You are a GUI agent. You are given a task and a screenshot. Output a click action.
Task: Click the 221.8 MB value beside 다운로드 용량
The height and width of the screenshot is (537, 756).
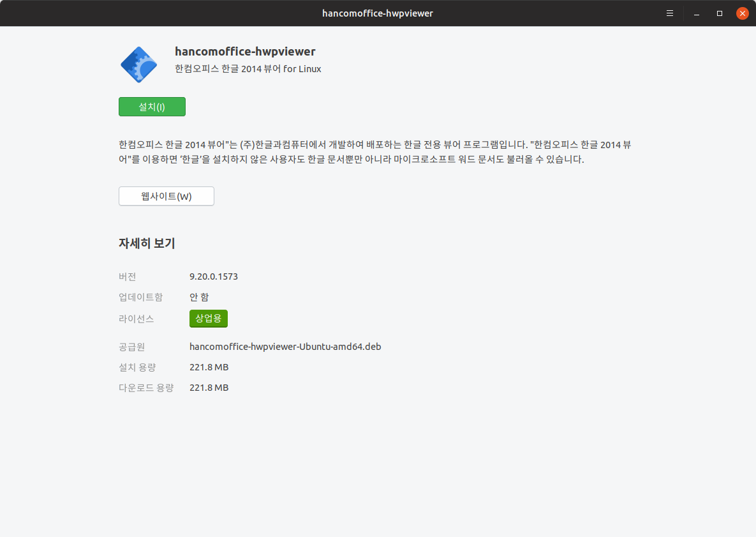209,388
